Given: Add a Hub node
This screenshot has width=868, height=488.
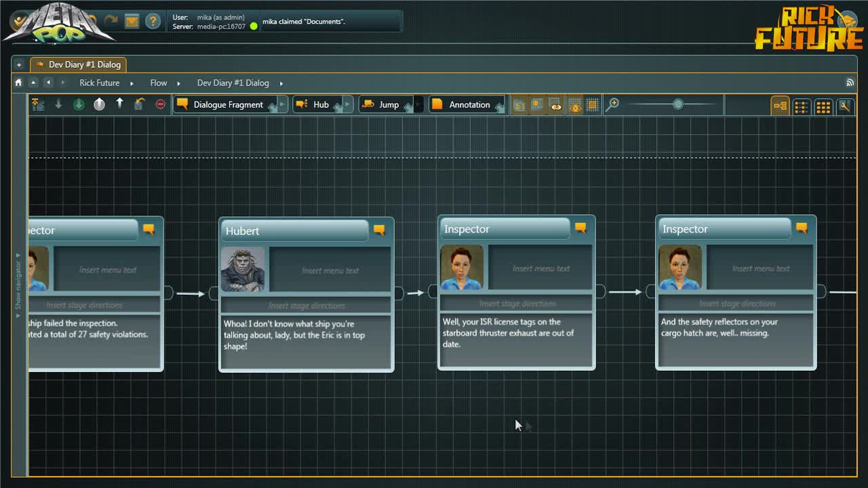Looking at the screenshot, I should (x=317, y=104).
